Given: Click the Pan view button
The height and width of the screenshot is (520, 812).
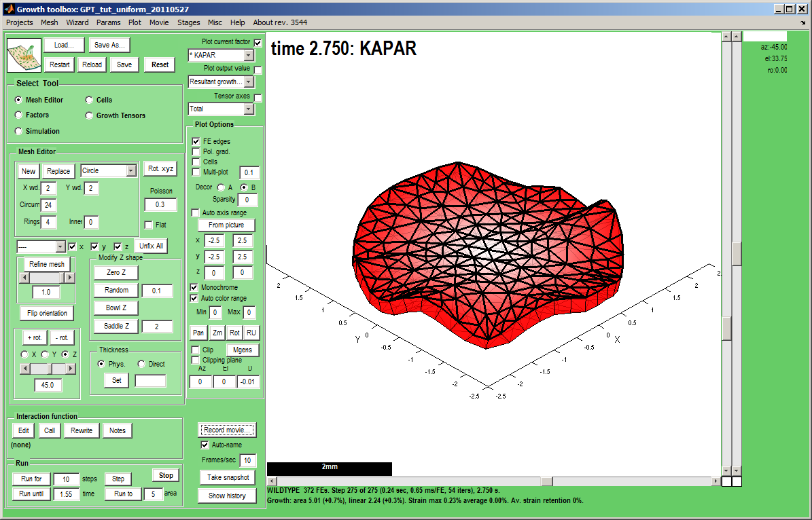Looking at the screenshot, I should coord(198,333).
